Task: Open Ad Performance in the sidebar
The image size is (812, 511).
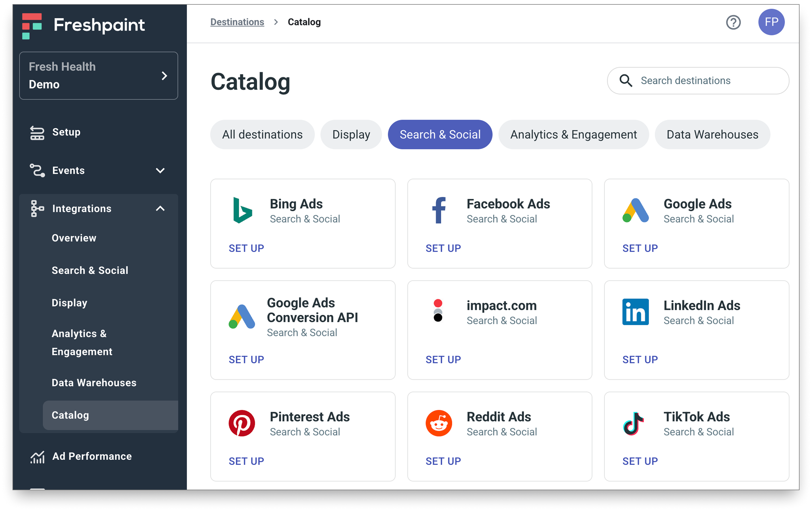Action: pos(92,456)
